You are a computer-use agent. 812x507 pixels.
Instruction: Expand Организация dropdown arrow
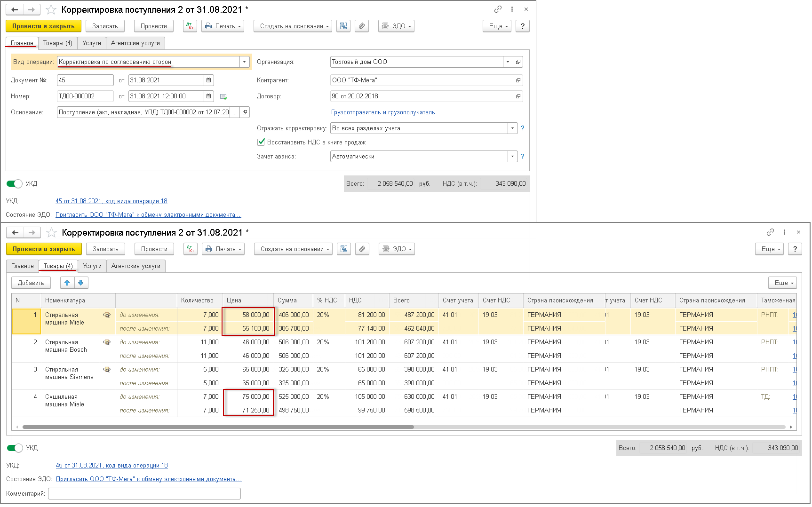(x=508, y=62)
